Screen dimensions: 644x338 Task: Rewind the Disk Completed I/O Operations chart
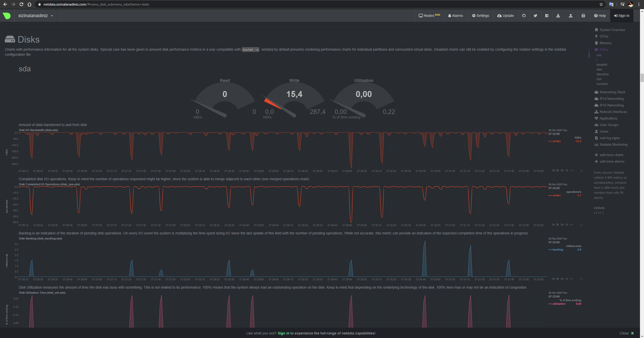(553, 225)
